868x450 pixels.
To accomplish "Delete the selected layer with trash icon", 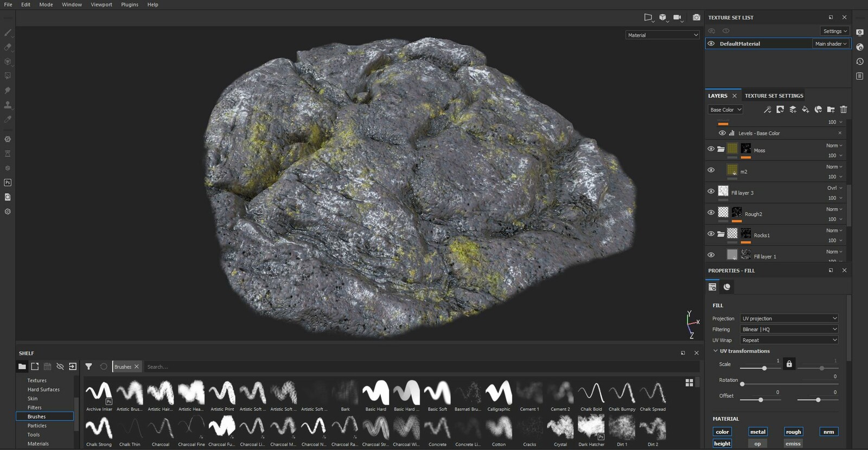I will coord(844,110).
